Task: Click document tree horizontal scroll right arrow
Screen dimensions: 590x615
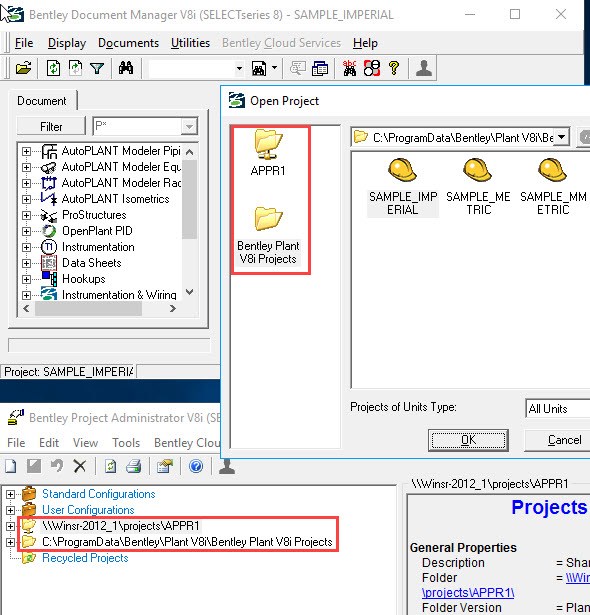Action: point(173,309)
